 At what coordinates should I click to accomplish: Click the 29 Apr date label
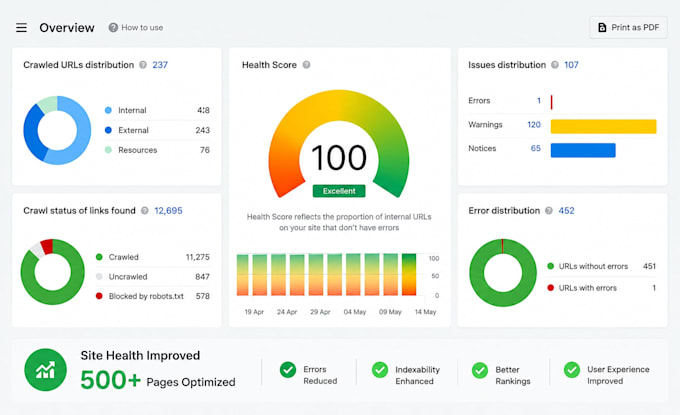(320, 312)
